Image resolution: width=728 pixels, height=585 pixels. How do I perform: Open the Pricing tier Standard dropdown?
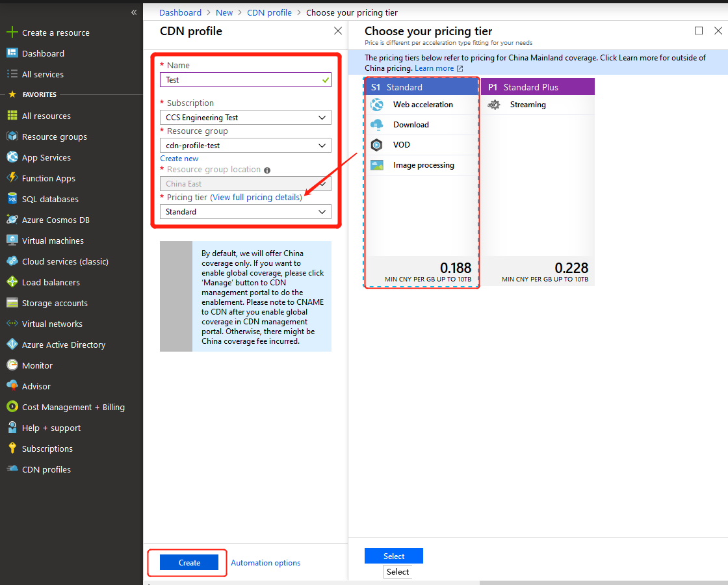[245, 212]
